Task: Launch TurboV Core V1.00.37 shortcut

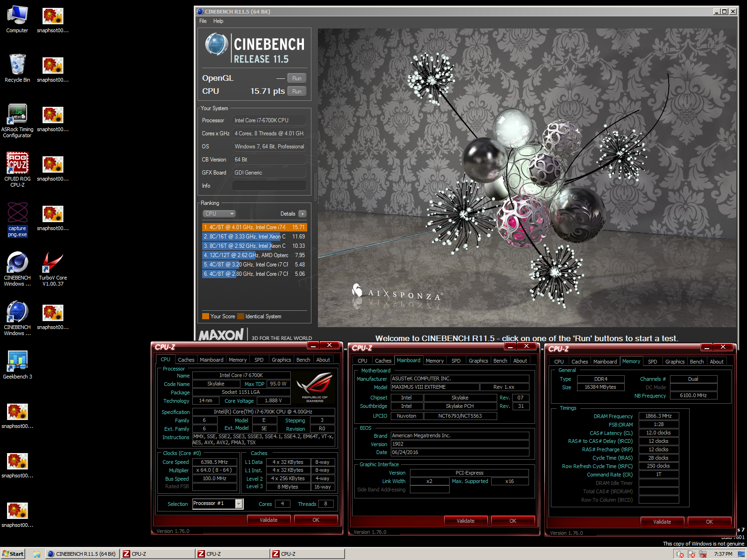Action: point(53,269)
